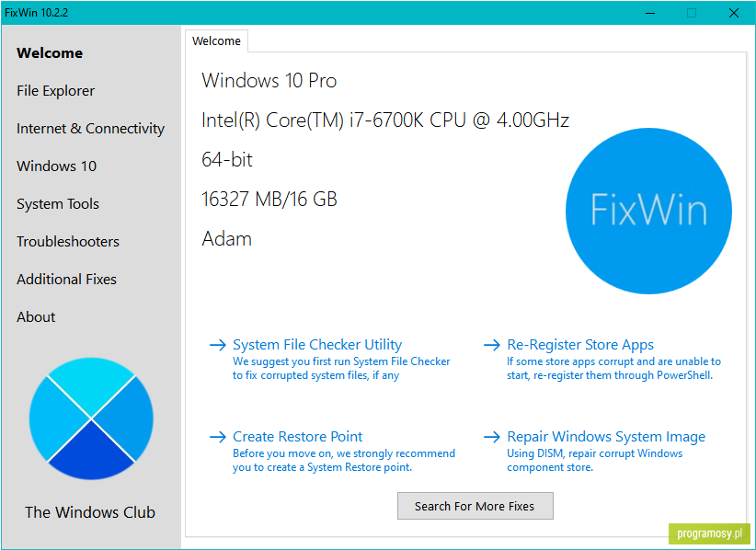Click the arrow icon beside Create Restore Point
Viewport: 756px width, 550px height.
coord(218,437)
